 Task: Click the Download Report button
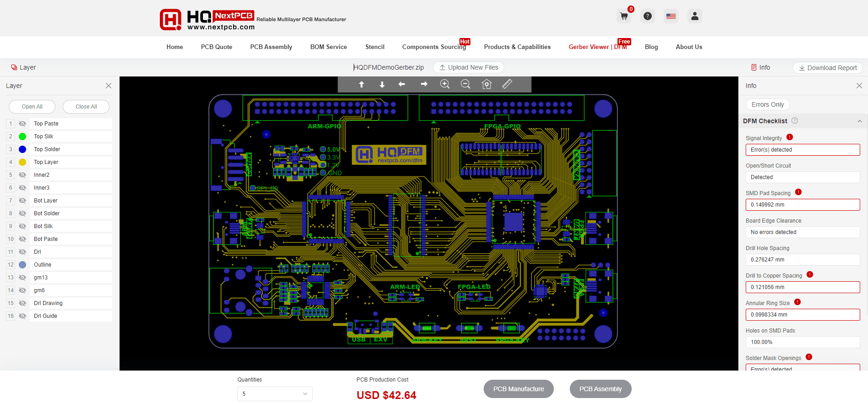(827, 68)
